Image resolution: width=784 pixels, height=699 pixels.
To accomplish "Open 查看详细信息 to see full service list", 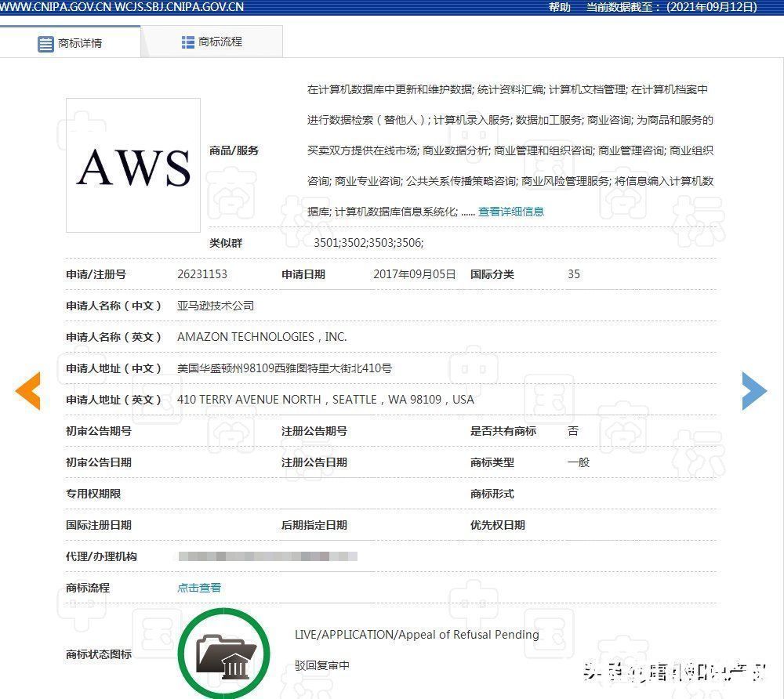I will 510,212.
